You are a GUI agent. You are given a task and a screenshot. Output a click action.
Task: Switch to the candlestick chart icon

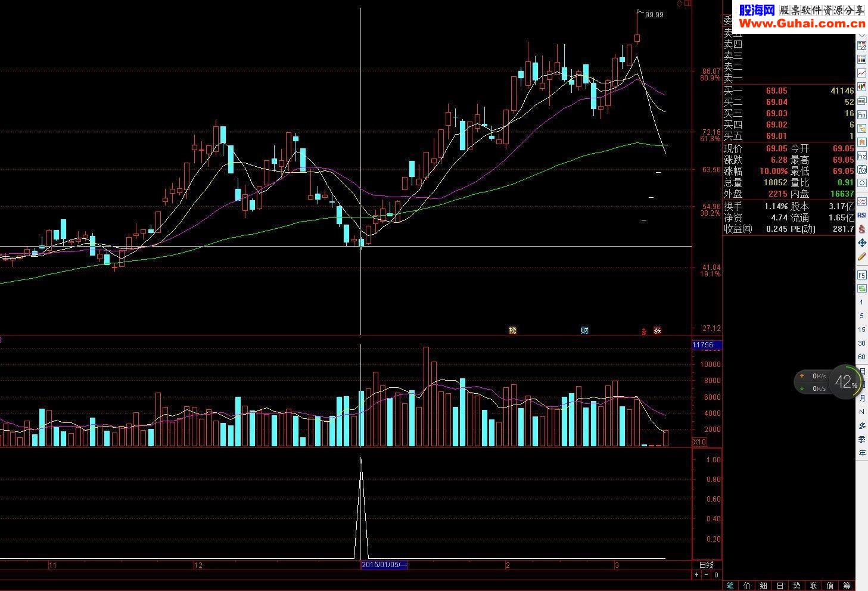pyautogui.click(x=862, y=86)
